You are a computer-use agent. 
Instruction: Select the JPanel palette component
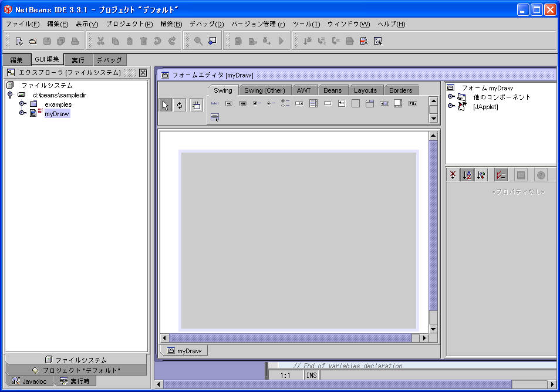(x=356, y=103)
